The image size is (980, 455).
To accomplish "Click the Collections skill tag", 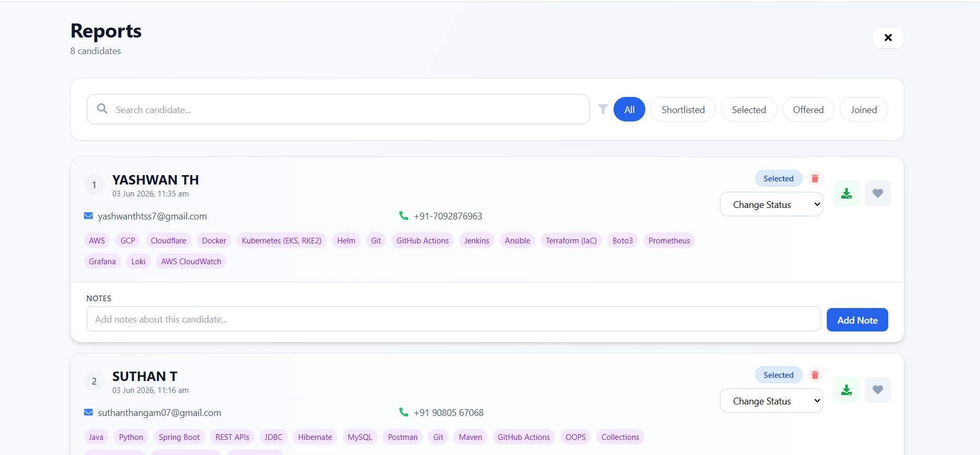I will pyautogui.click(x=620, y=437).
